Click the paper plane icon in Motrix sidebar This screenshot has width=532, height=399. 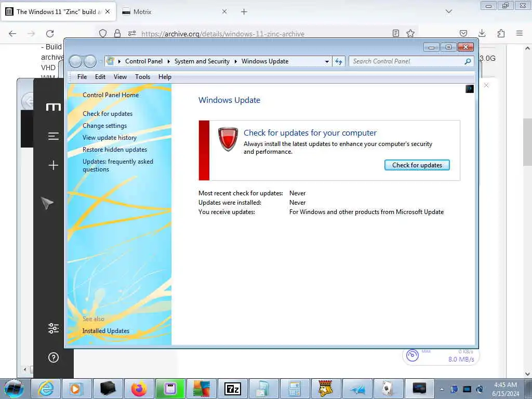pos(47,203)
